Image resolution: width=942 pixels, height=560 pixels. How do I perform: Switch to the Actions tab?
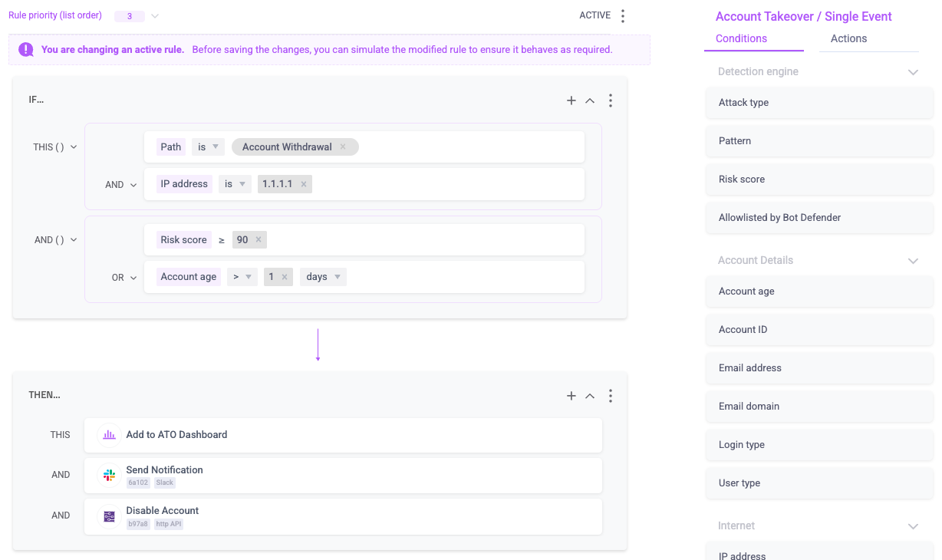pos(848,38)
